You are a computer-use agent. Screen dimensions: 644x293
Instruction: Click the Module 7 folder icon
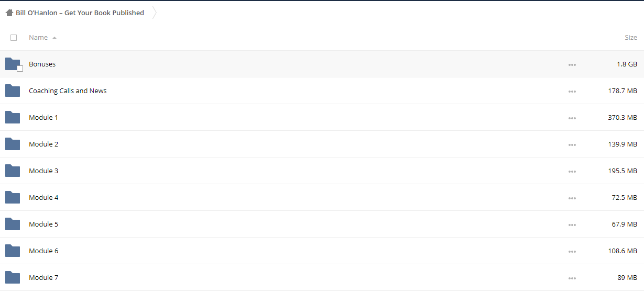pyautogui.click(x=13, y=277)
